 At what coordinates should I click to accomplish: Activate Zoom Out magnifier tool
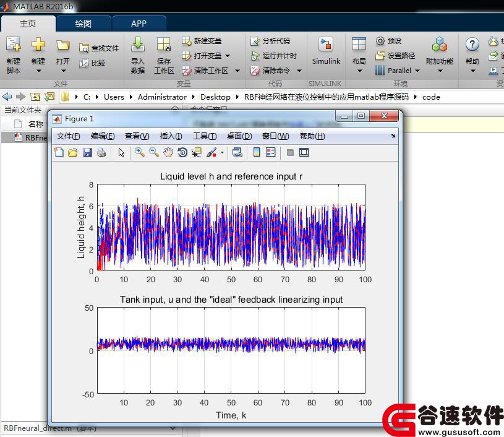[x=153, y=152]
